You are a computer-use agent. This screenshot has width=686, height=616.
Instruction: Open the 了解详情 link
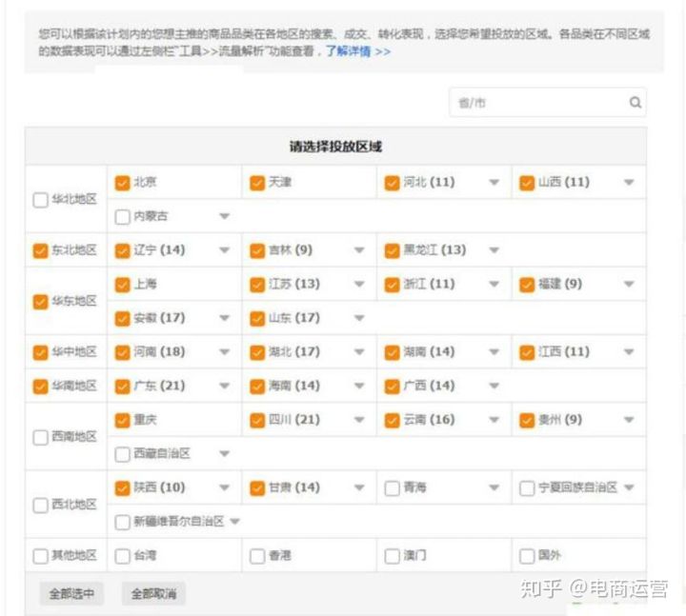[357, 51]
